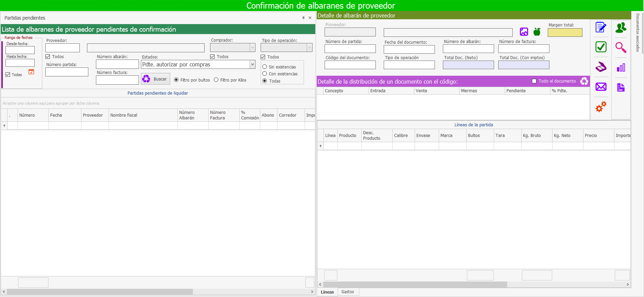The height and width of the screenshot is (297, 644).
Task: Select 'Sin existencias' radio option
Action: coord(265,67)
